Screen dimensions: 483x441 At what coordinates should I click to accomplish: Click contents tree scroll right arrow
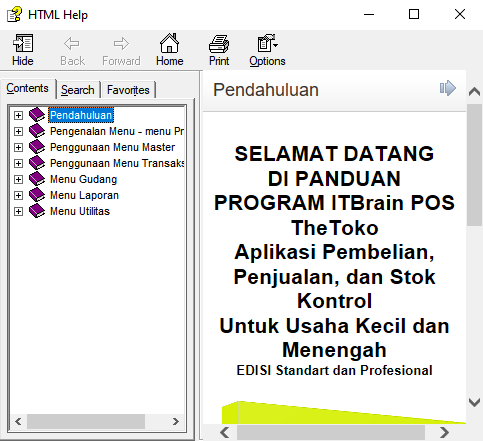176,421
